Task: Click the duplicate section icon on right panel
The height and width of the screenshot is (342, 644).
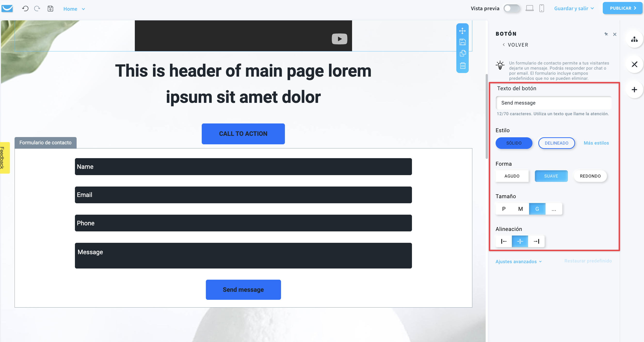Action: 463,54
